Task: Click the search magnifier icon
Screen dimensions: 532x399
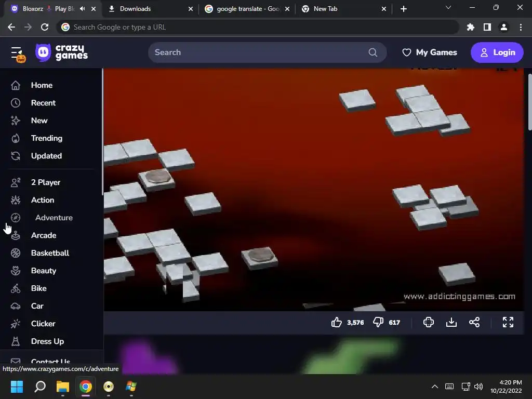Action: (x=373, y=52)
